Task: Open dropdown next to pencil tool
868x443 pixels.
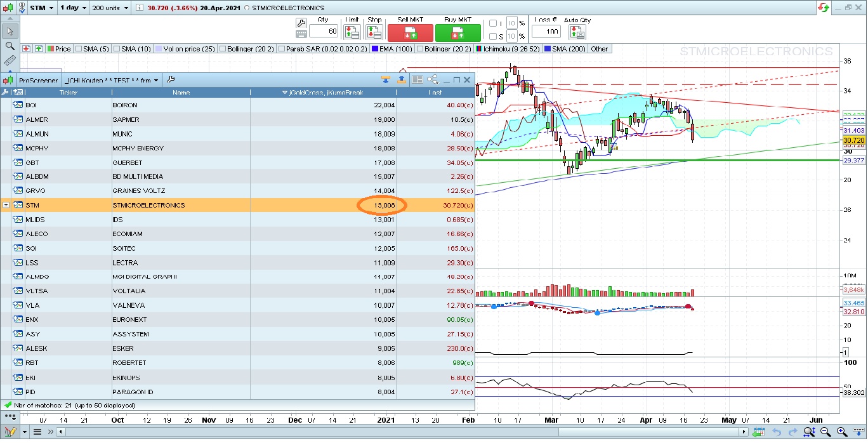Action: (24, 432)
